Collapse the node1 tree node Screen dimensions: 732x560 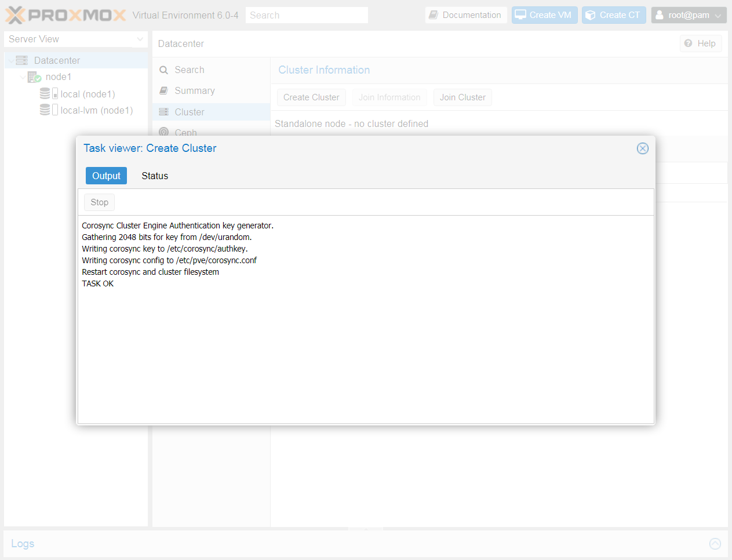(23, 77)
